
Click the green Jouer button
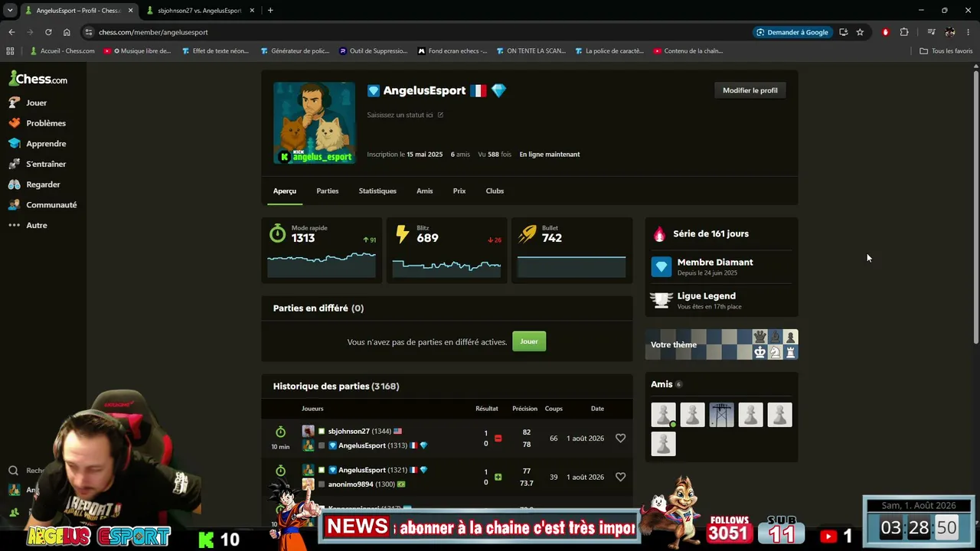(x=529, y=341)
